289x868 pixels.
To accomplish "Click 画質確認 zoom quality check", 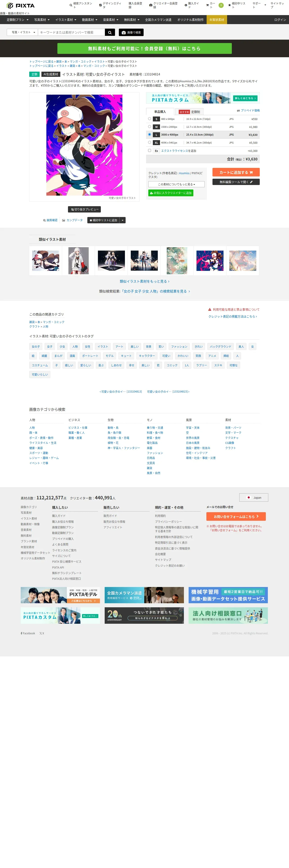I will 50,220.
